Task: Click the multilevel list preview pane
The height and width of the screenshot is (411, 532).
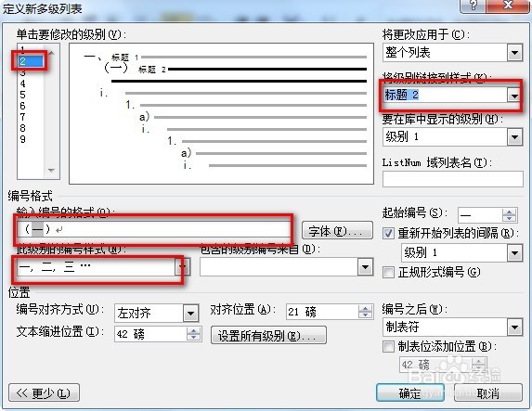Action: click(221, 114)
